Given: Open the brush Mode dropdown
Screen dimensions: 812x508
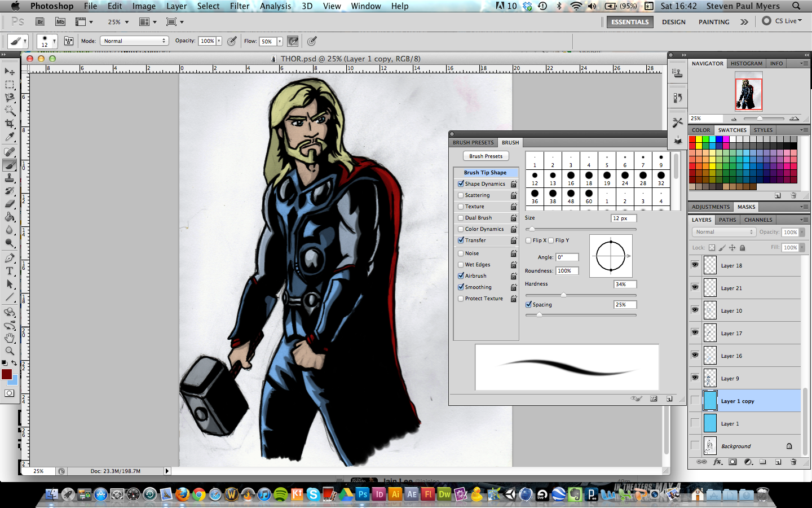Looking at the screenshot, I should pyautogui.click(x=134, y=41).
